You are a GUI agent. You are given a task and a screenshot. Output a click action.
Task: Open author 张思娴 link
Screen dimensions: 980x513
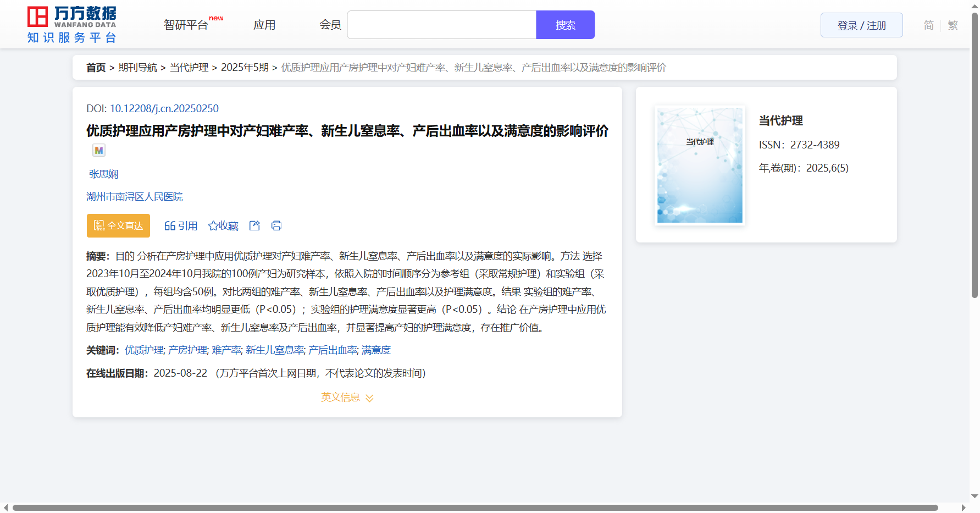pyautogui.click(x=104, y=174)
